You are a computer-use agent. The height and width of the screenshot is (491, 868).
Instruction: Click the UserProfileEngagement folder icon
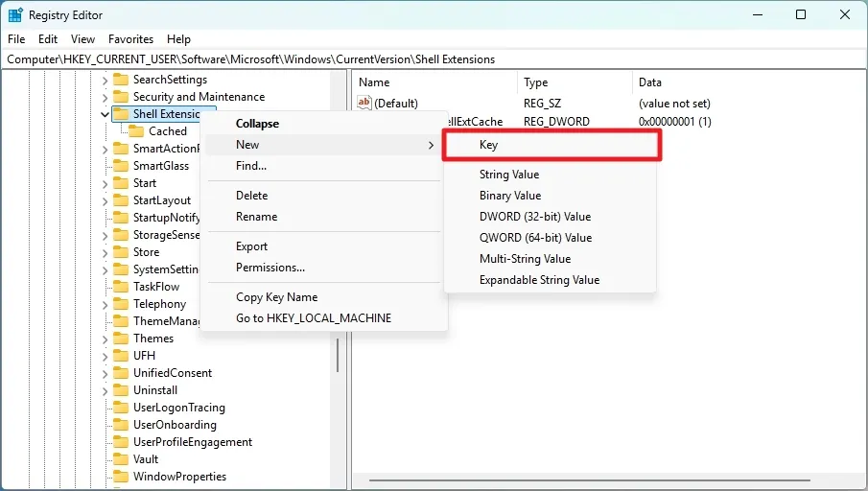tap(121, 442)
